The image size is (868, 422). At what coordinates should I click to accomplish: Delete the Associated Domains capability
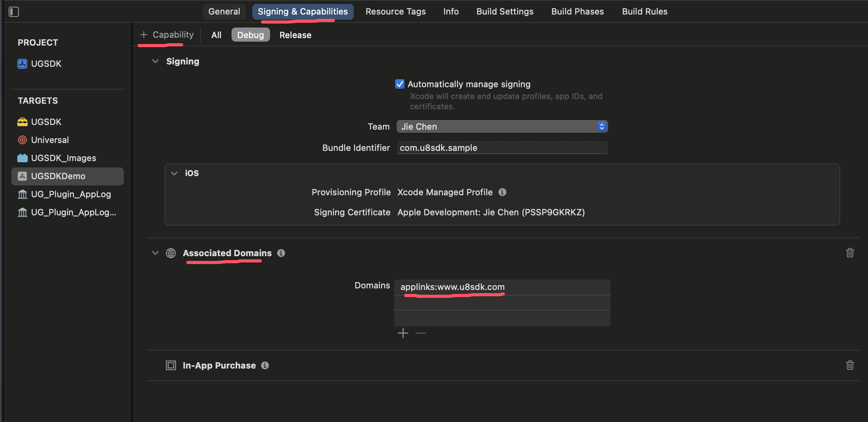tap(850, 253)
